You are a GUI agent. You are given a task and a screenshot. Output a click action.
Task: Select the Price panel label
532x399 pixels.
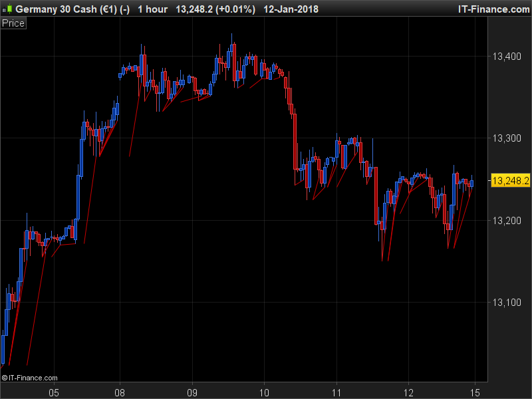pyautogui.click(x=13, y=23)
